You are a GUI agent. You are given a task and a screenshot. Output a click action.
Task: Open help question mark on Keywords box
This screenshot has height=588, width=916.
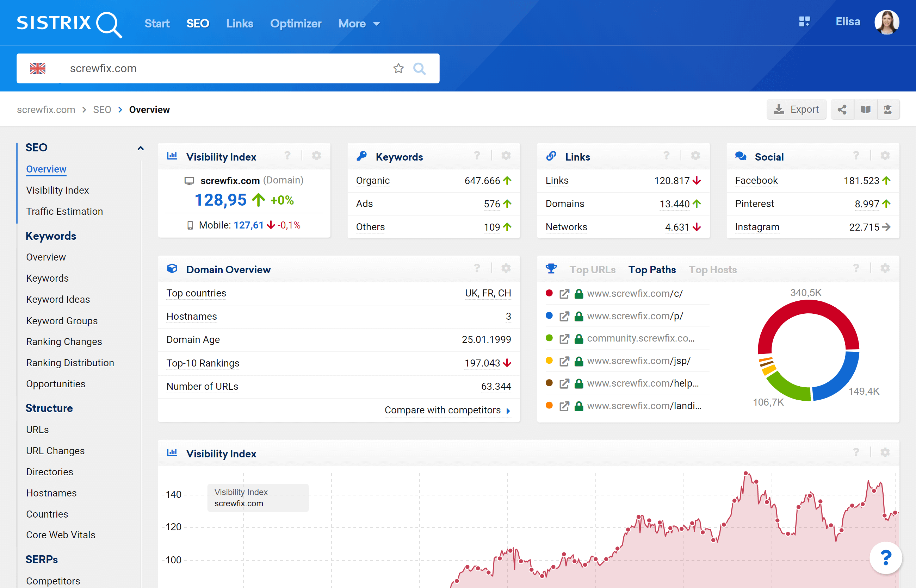477,156
